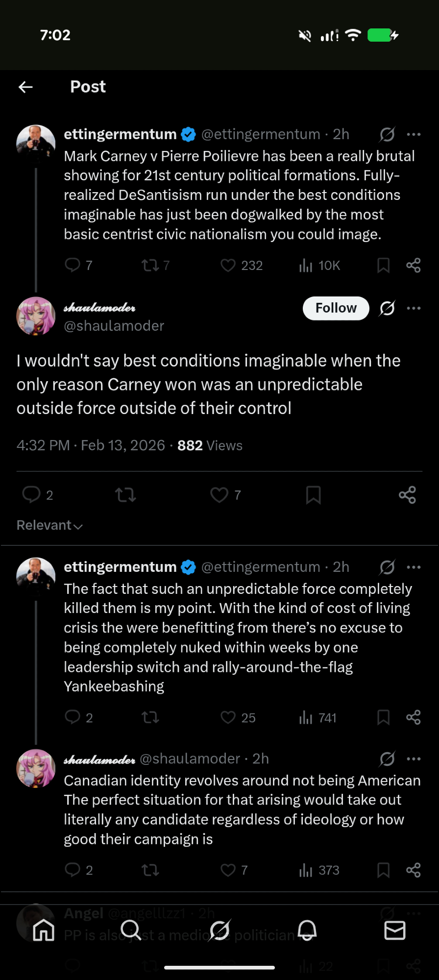Reply to the main shaulamoder post

(x=32, y=495)
